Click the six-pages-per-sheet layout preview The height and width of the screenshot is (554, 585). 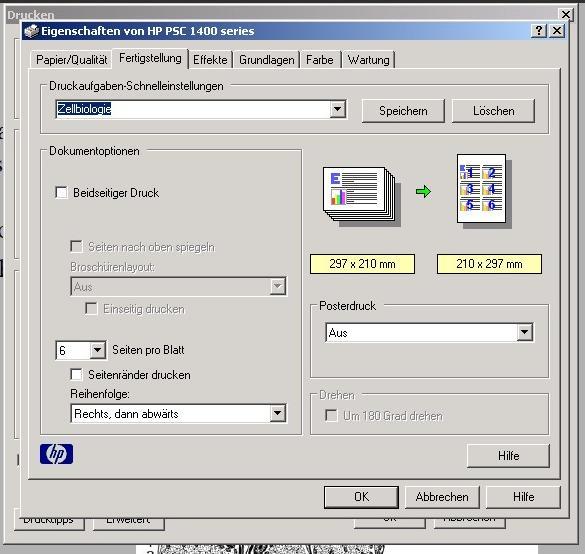pos(484,191)
